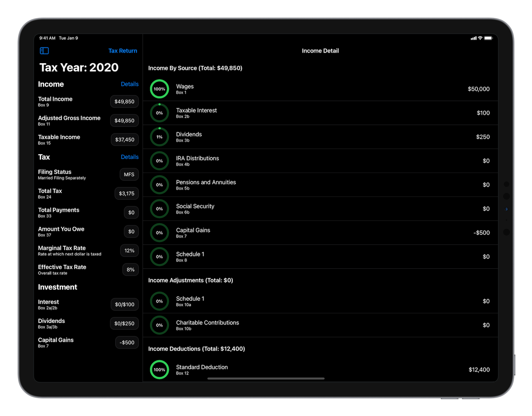This screenshot has height=416, width=532.
Task: Click the Social Security progress ring
Action: click(160, 208)
